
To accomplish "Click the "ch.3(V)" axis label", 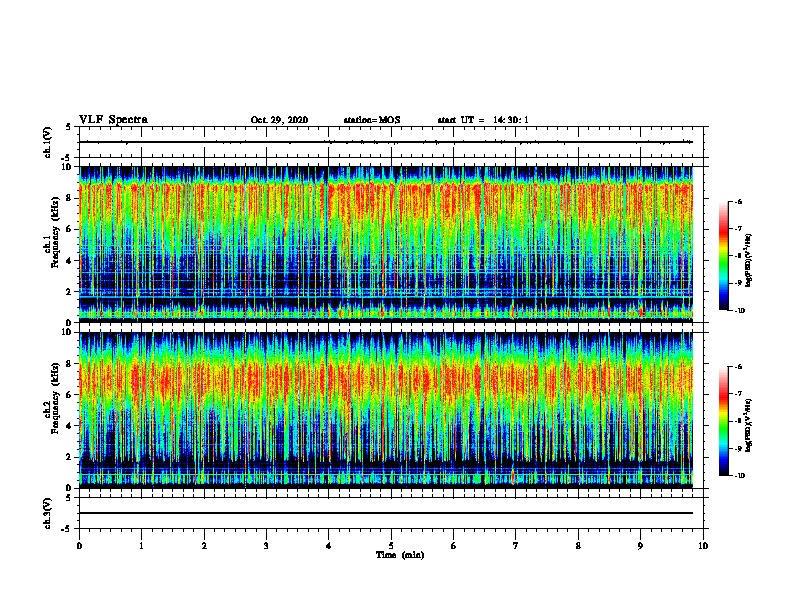I will pos(47,513).
